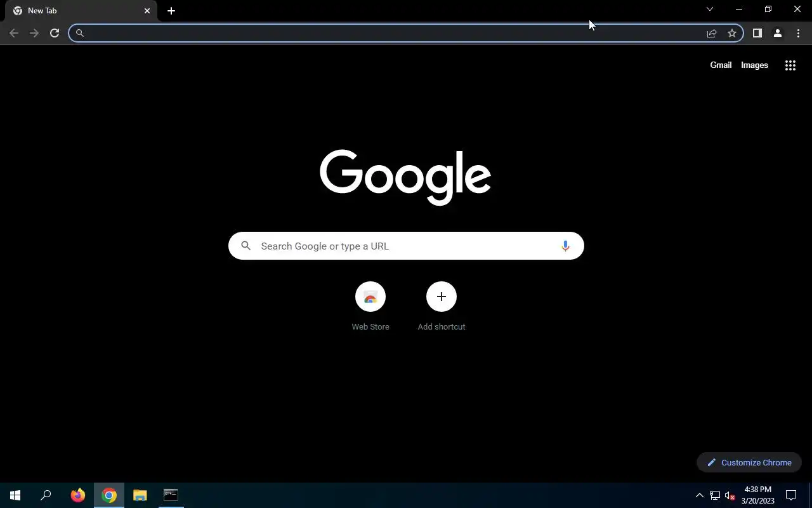Open the Windows Start menu
812x508 pixels.
(x=15, y=495)
